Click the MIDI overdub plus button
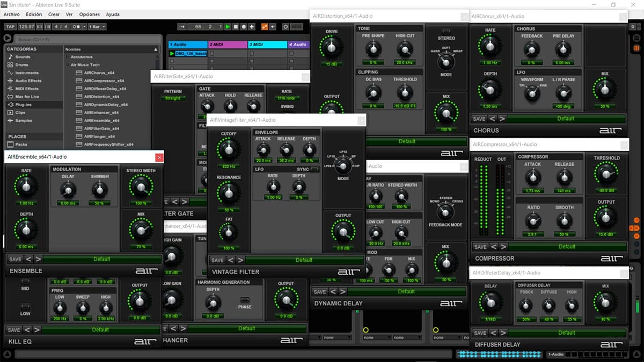Viewport: 644px width, 362px height. click(x=252, y=26)
